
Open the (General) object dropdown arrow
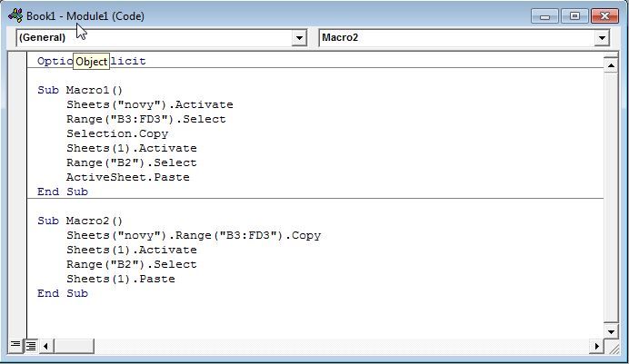pos(299,38)
